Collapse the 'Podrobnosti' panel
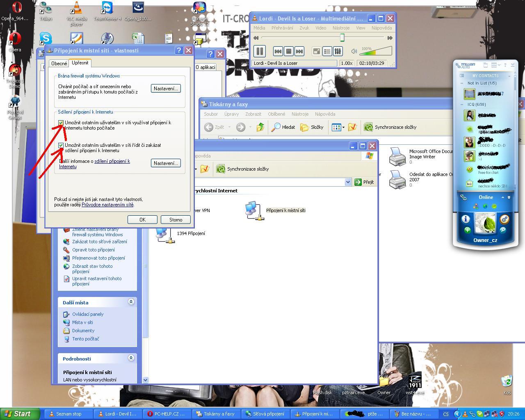This screenshot has width=525, height=420. click(x=131, y=358)
